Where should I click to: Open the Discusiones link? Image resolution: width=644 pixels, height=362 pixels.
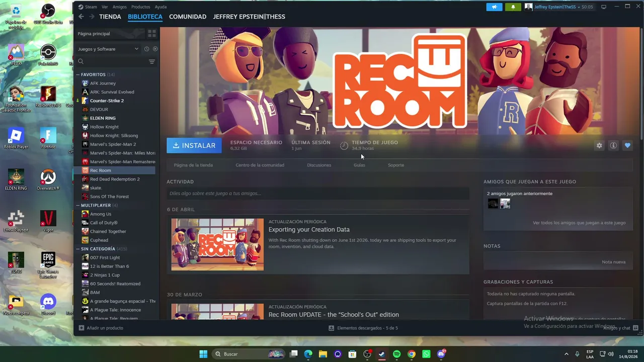point(319,165)
